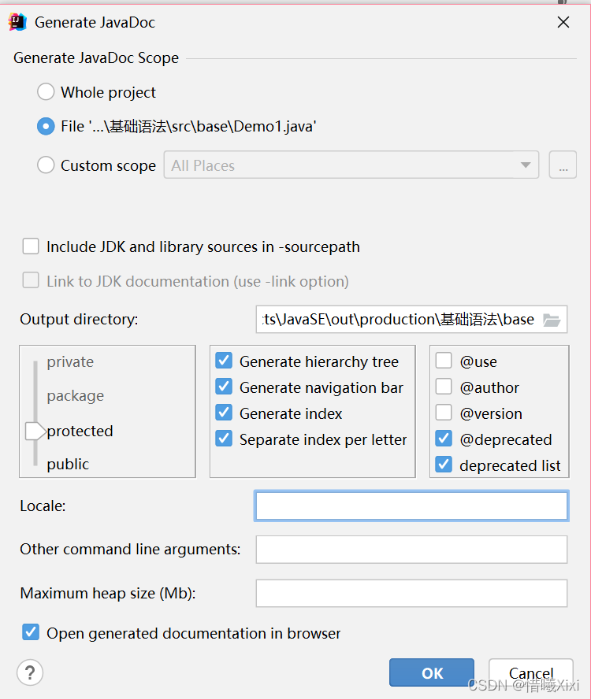Focus the Maximum heap size field
591x700 pixels.
(x=411, y=594)
